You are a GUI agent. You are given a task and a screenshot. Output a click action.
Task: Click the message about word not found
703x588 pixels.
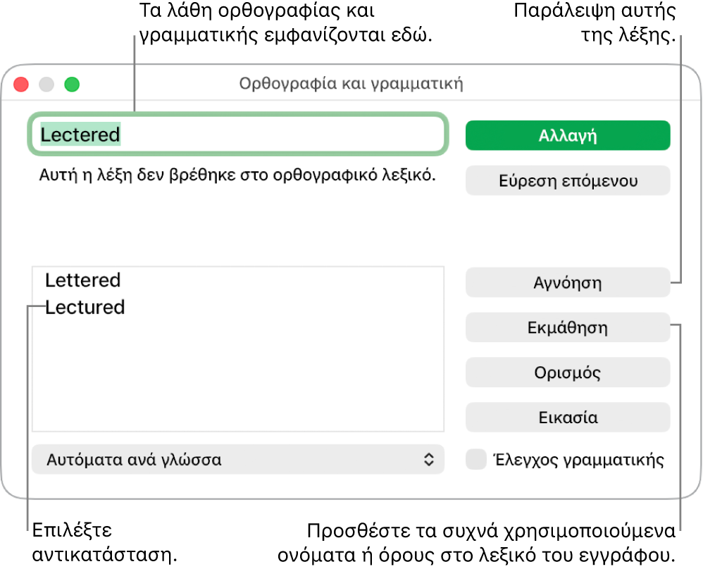pos(237,175)
